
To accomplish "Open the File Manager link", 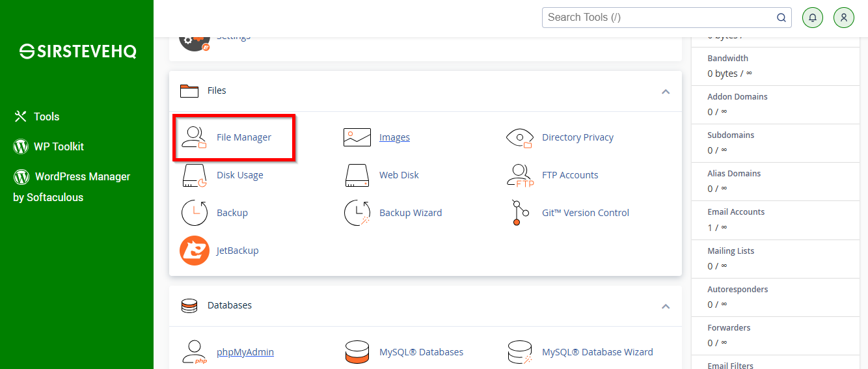I will point(244,137).
